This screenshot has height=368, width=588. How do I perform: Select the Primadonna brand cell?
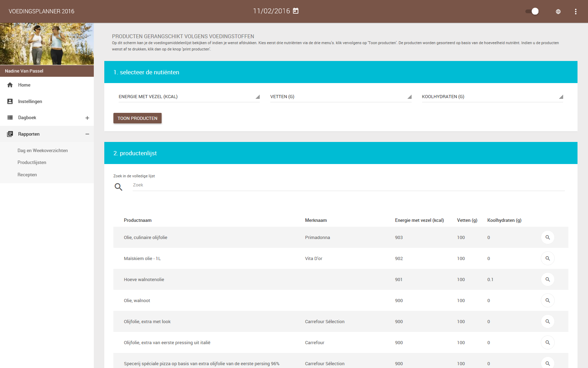[x=317, y=238]
